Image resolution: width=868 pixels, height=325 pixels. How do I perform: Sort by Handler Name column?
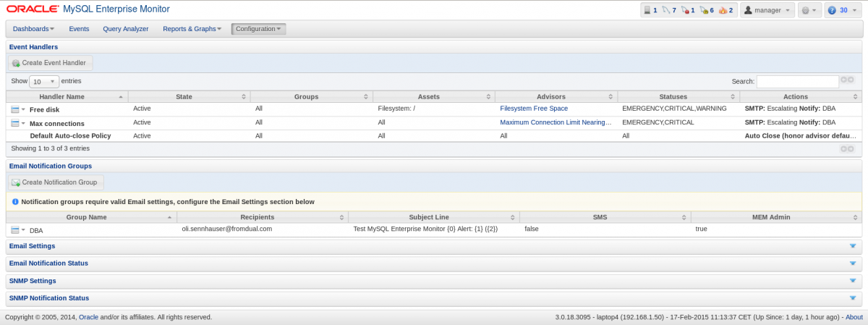click(x=67, y=96)
